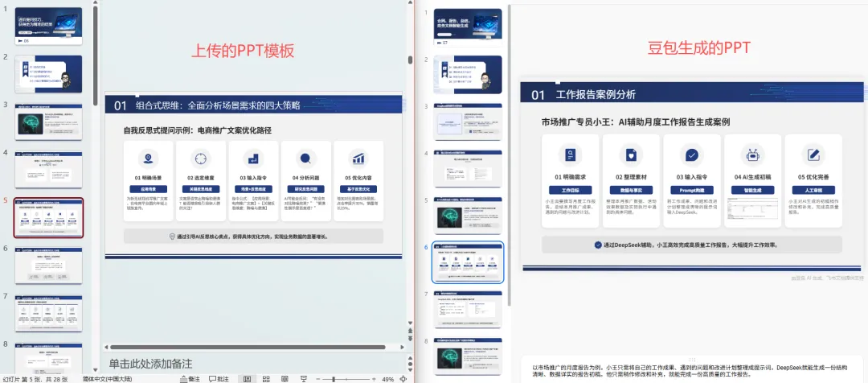Select slide 5 thumbnail in 豆包 generated panel
Image resolution: width=868 pixels, height=383 pixels.
468,216
